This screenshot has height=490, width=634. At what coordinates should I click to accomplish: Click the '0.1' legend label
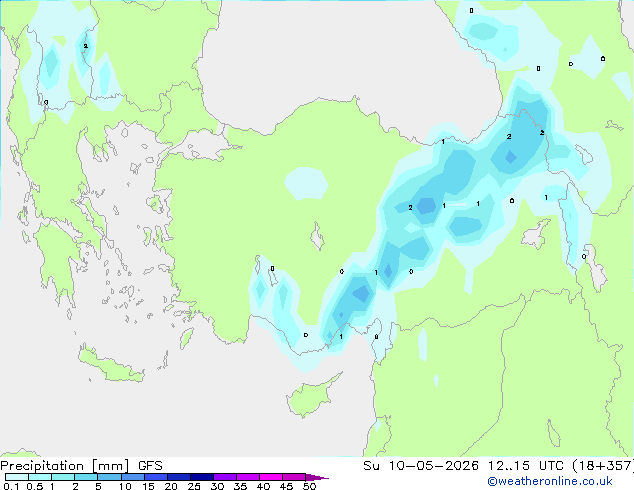tap(11, 486)
